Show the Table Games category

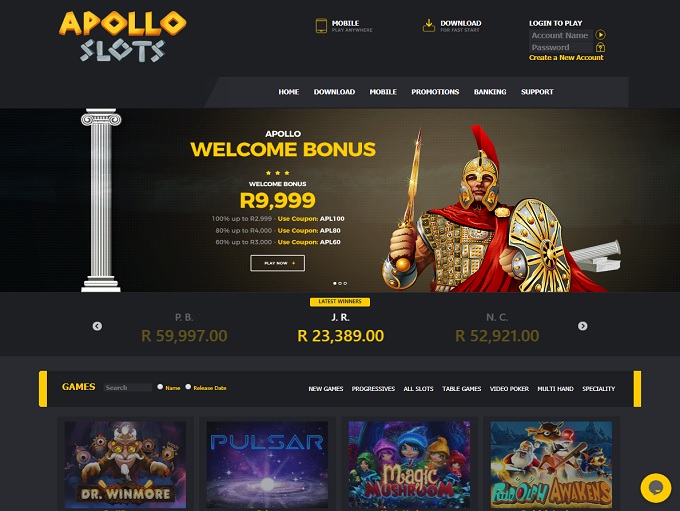[461, 389]
